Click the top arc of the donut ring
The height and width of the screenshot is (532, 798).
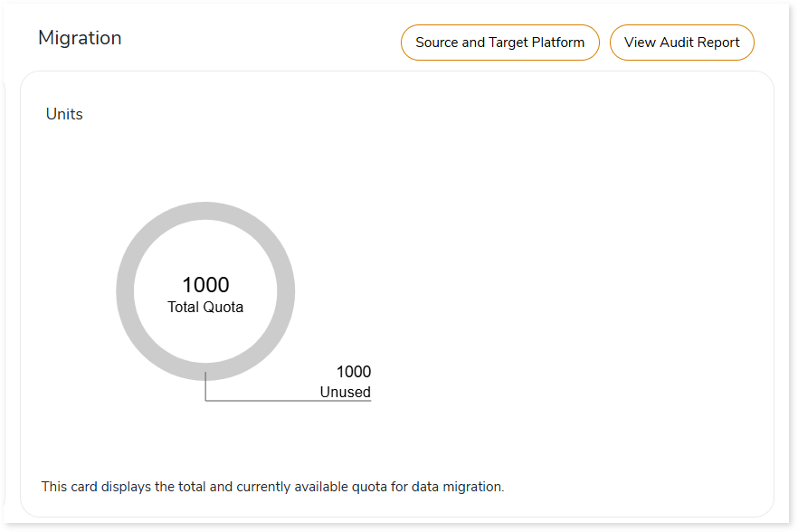coord(205,211)
